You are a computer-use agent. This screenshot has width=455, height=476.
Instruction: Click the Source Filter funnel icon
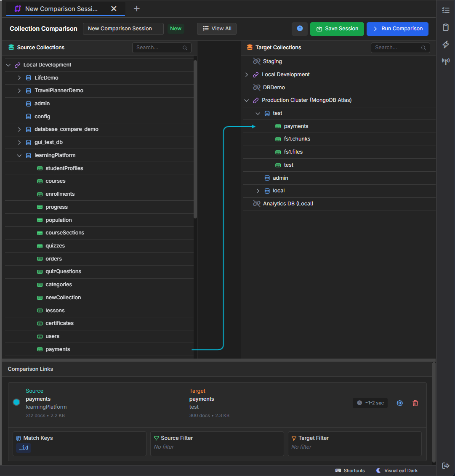click(156, 438)
